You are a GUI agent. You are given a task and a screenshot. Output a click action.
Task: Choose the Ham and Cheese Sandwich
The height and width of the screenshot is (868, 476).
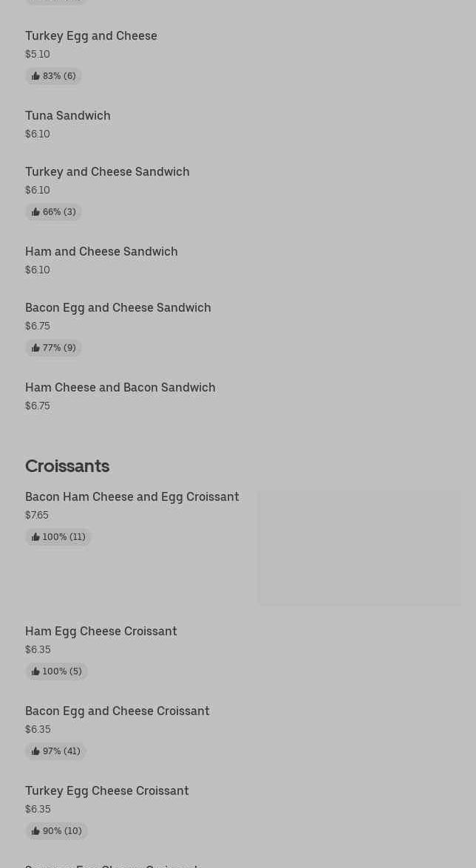[x=101, y=251]
